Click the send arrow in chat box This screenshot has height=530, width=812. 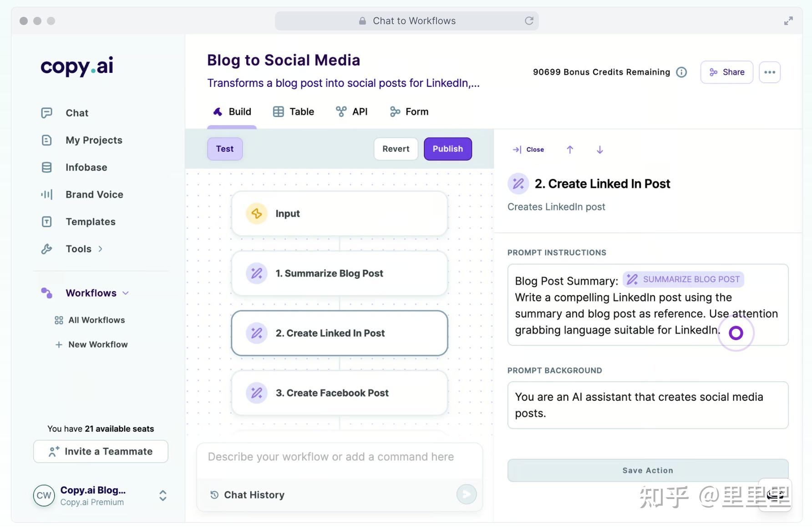(x=467, y=494)
